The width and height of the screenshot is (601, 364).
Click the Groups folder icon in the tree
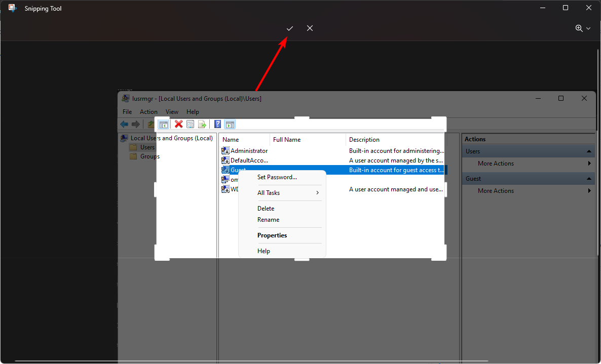tap(134, 156)
